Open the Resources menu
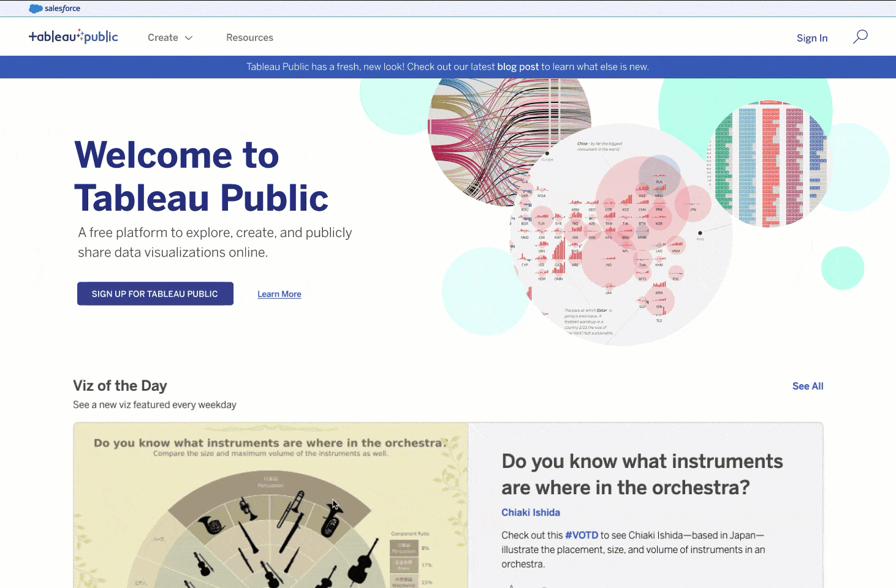896x588 pixels. 249,37
